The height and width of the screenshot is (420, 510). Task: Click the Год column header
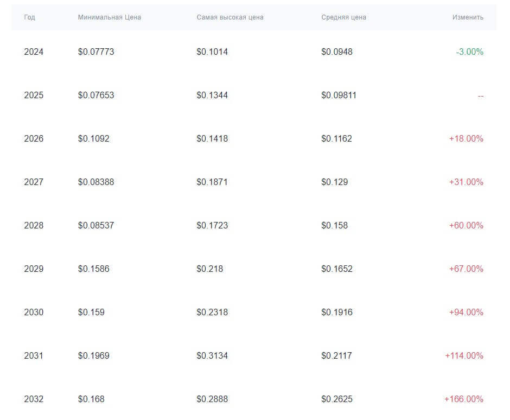(x=29, y=17)
